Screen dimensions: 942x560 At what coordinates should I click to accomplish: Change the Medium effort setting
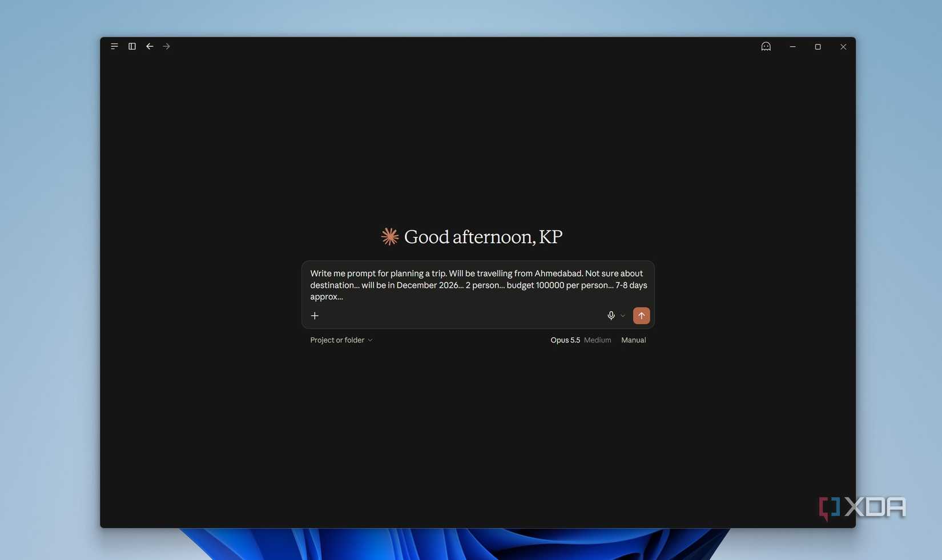point(597,340)
